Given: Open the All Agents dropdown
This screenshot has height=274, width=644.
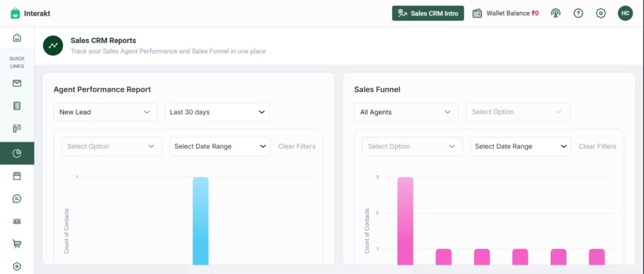Looking at the screenshot, I should click(406, 112).
